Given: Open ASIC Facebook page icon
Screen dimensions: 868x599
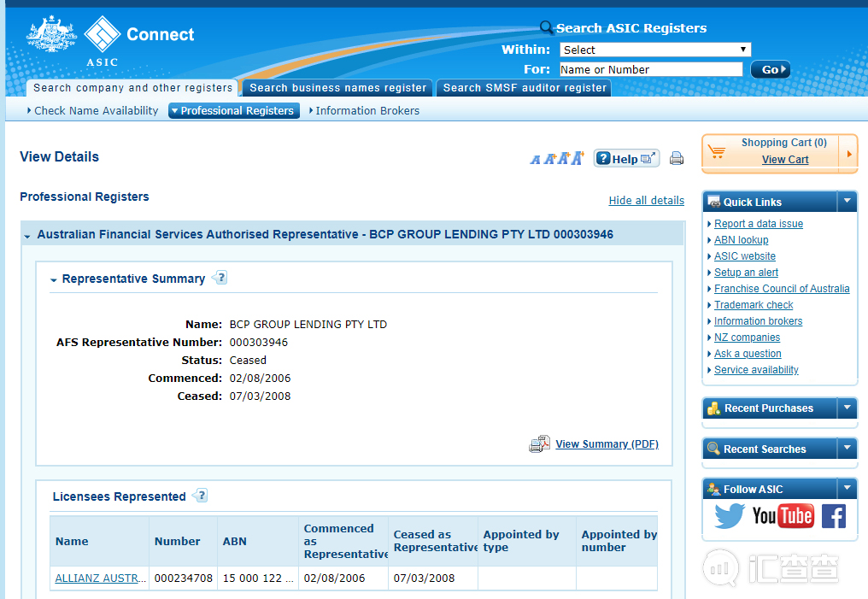Looking at the screenshot, I should [x=834, y=516].
